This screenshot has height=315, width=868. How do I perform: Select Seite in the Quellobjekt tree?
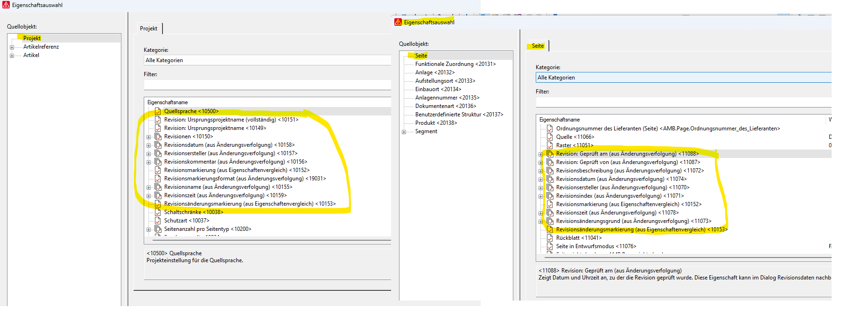point(421,56)
